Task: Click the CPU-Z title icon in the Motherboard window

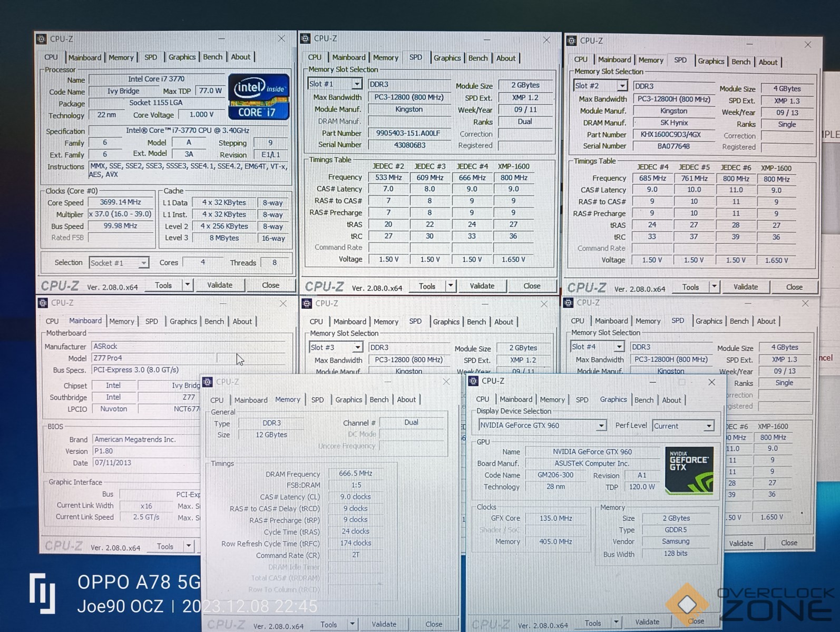Action: click(43, 303)
